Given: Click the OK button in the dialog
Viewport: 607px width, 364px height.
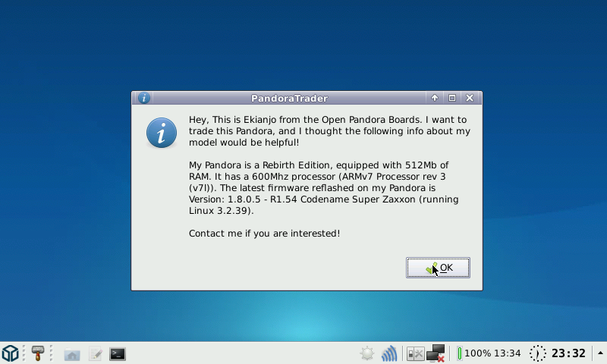Looking at the screenshot, I should tap(438, 268).
